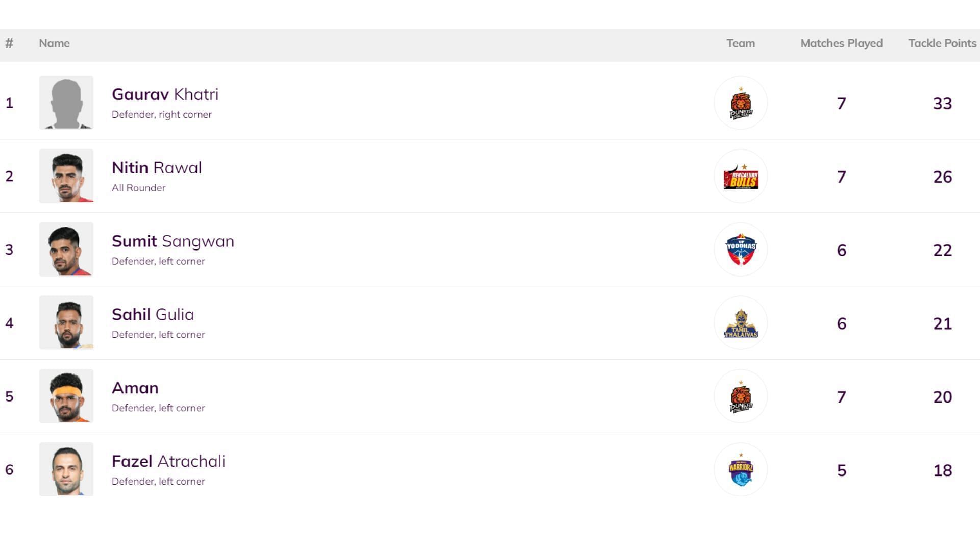Click the Team column header

pyautogui.click(x=740, y=43)
